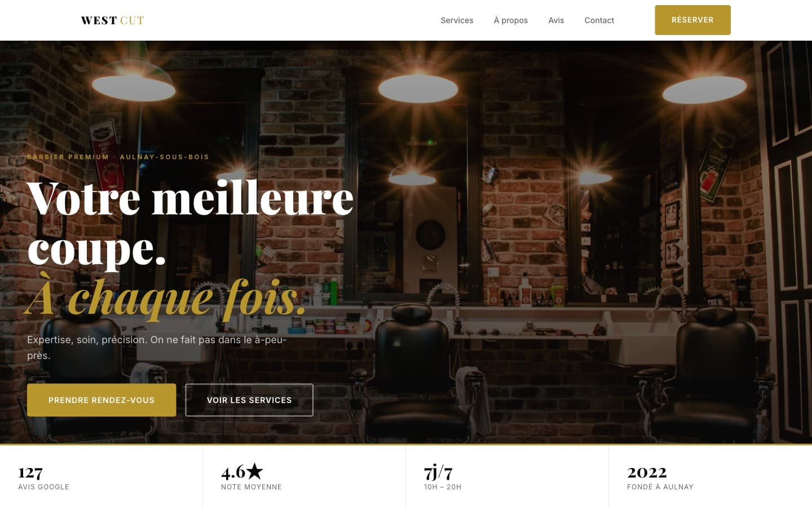Go to À propos section

[x=511, y=20]
